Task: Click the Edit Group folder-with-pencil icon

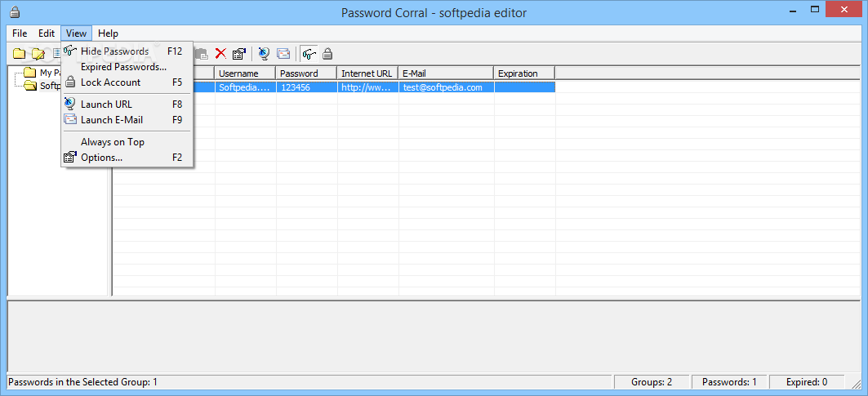Action: point(38,54)
